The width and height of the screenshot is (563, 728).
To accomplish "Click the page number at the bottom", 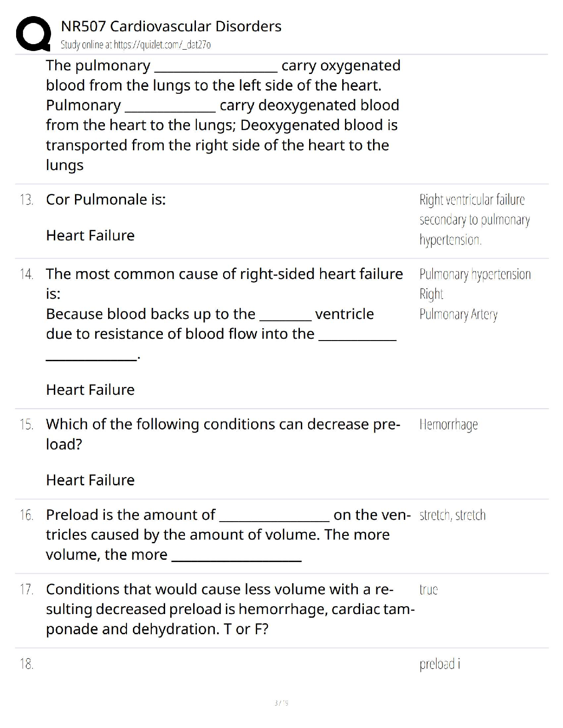I will 281,703.
